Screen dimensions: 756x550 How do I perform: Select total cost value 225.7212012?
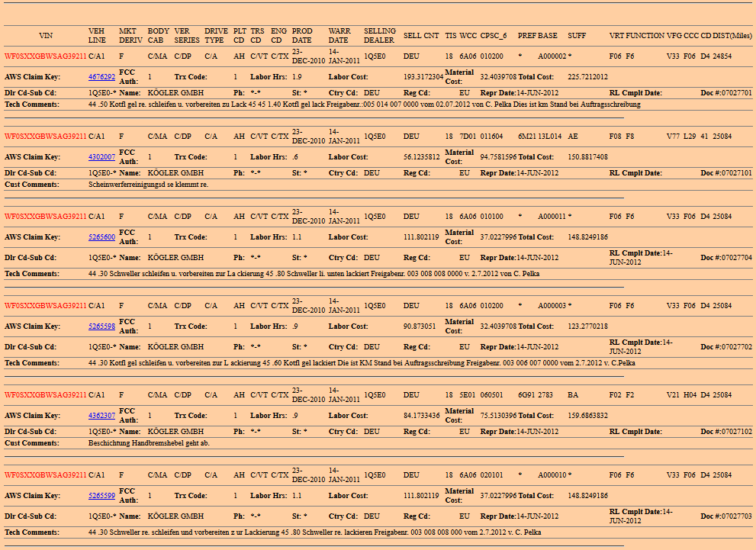[x=588, y=77]
